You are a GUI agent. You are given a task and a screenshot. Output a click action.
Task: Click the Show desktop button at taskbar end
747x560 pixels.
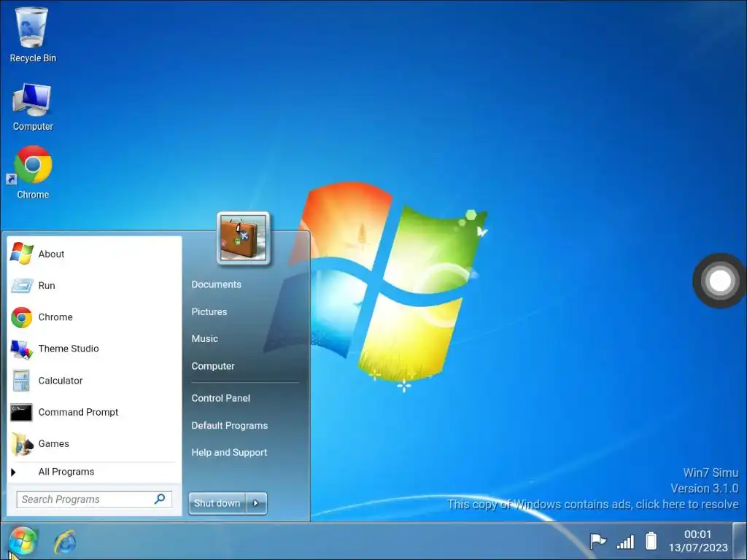pyautogui.click(x=740, y=542)
